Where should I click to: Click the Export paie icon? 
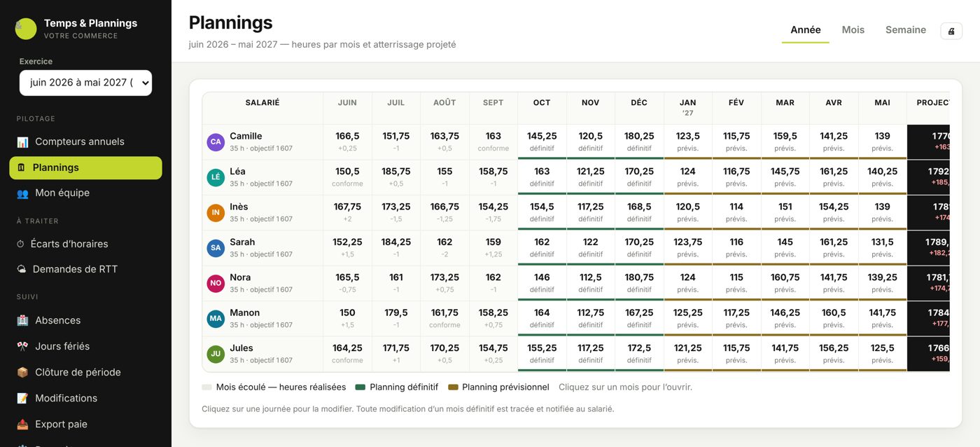point(22,424)
